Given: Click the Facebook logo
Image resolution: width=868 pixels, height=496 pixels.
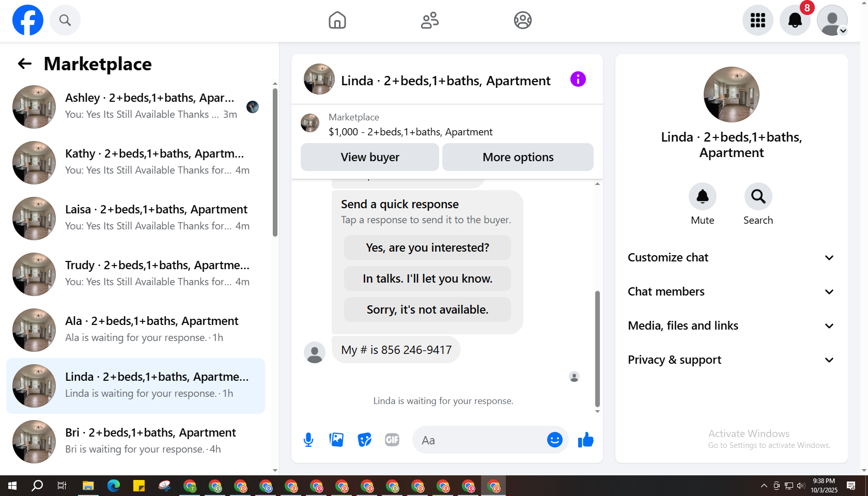Looking at the screenshot, I should [28, 20].
